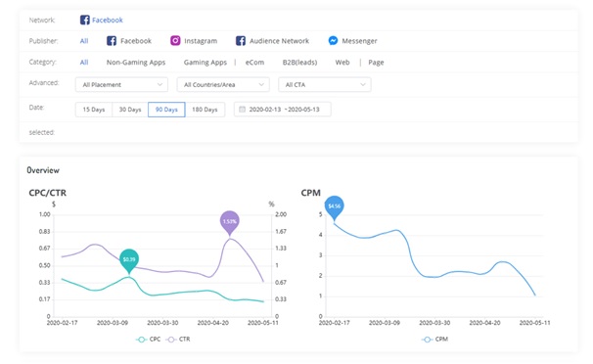Toggle the CTR legend series
The width and height of the screenshot is (593, 364).
point(178,340)
